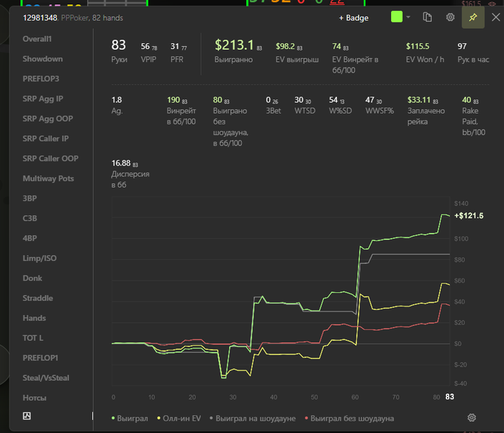Select the Steal/VsSteal tab

pos(46,378)
